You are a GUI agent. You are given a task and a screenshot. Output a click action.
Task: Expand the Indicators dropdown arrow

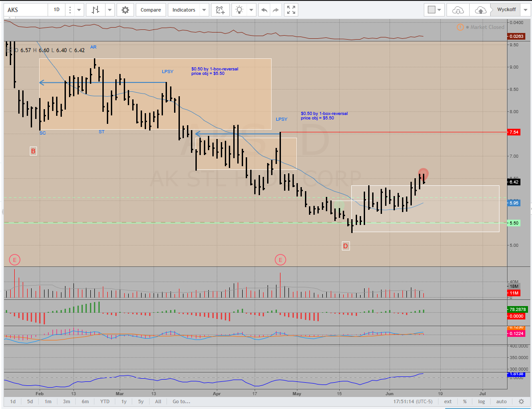(203, 10)
